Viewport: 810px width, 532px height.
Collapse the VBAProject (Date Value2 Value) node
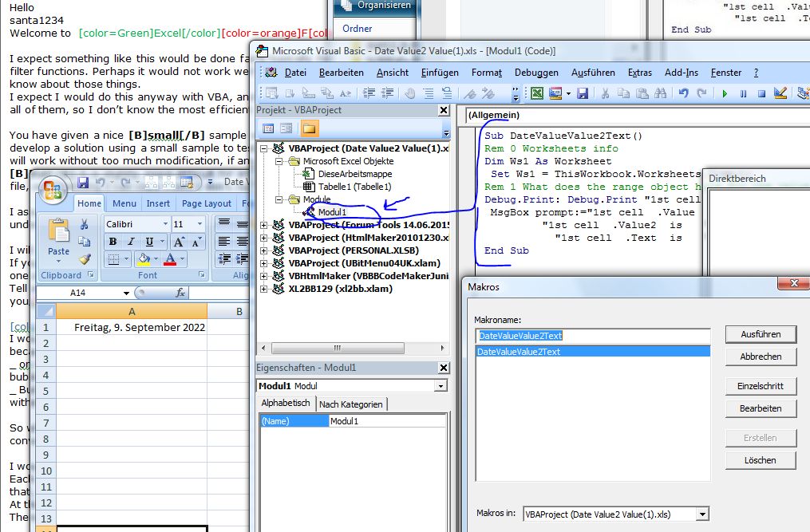(x=264, y=148)
